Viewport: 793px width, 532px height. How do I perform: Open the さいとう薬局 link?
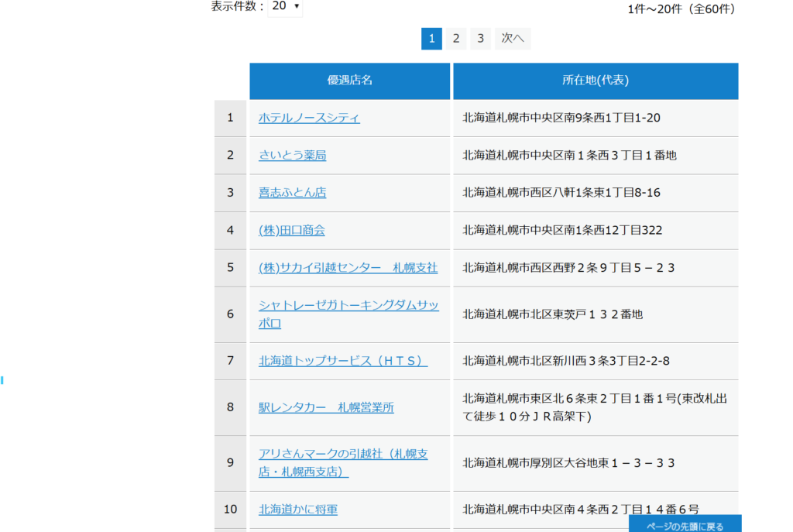click(x=292, y=155)
